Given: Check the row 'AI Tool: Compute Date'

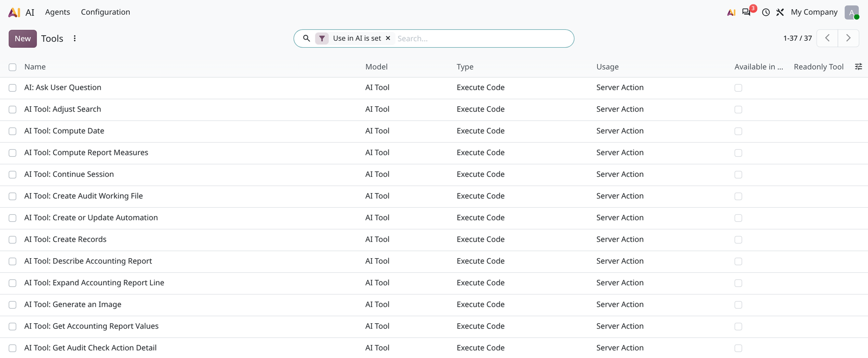Looking at the screenshot, I should pos(12,131).
